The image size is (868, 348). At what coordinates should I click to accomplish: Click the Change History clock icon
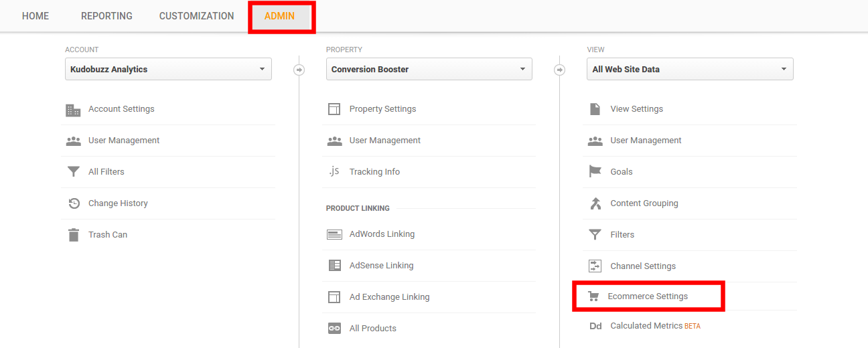[74, 203]
